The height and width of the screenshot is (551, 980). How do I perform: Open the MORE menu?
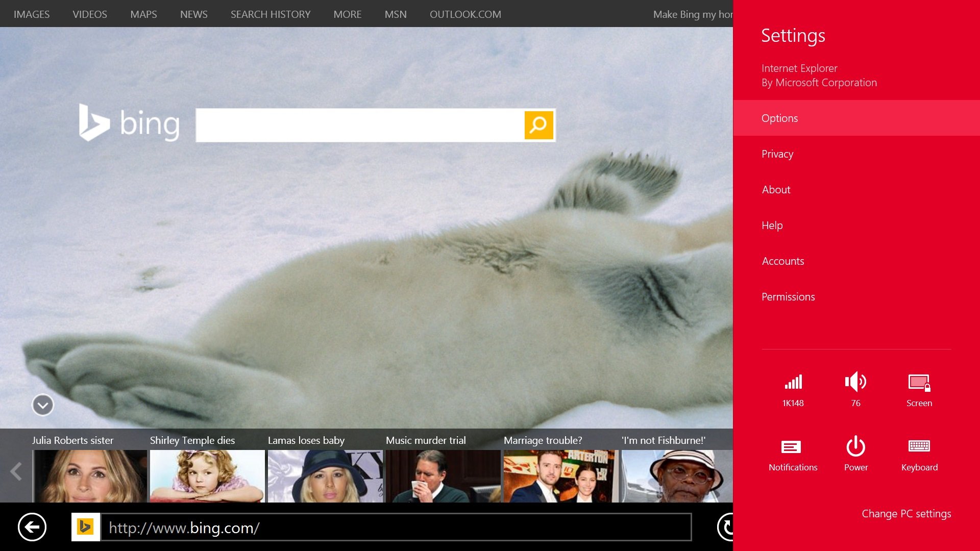348,14
